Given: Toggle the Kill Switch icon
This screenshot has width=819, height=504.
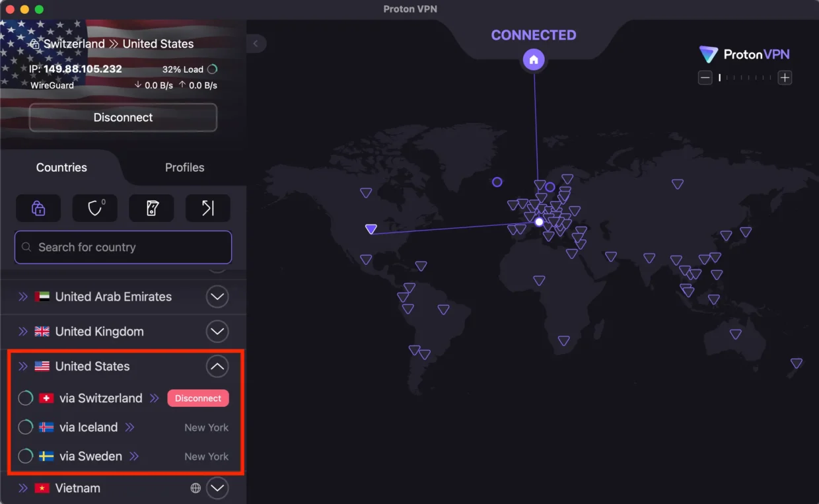Looking at the screenshot, I should click(151, 208).
